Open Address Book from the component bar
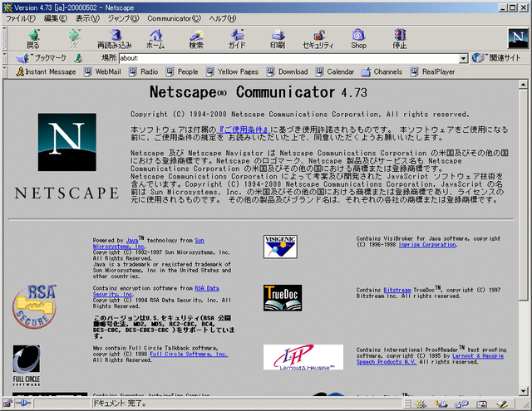The width and height of the screenshot is (532, 411). point(482,404)
